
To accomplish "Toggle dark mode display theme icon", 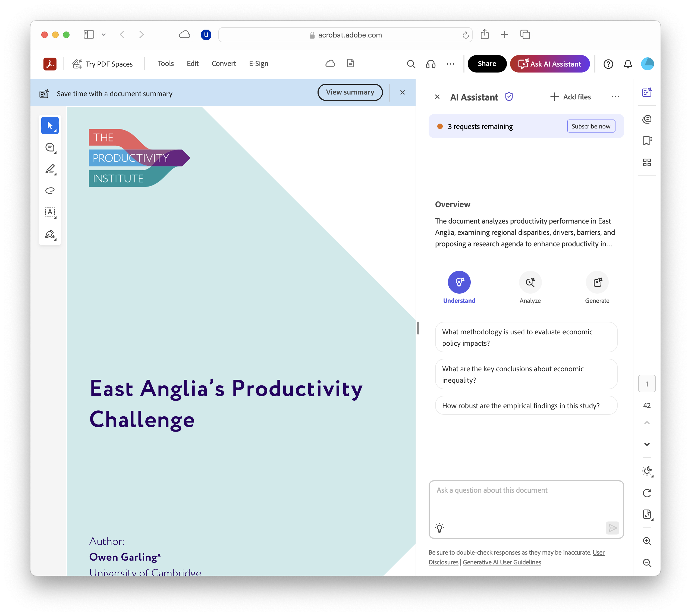I will [x=647, y=471].
